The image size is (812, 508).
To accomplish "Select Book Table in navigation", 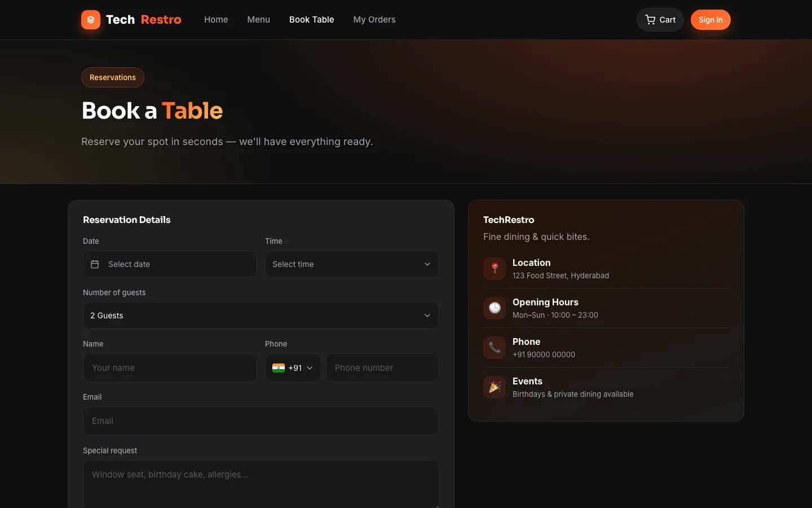I will [311, 20].
